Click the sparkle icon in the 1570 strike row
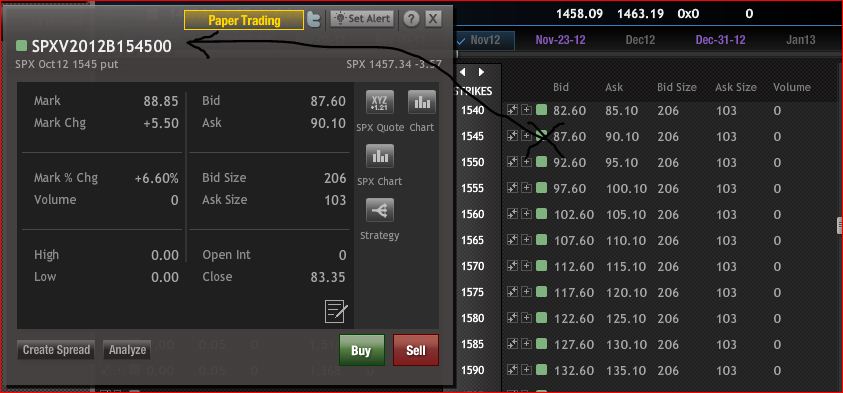Viewport: 843px width, 393px height. point(512,266)
